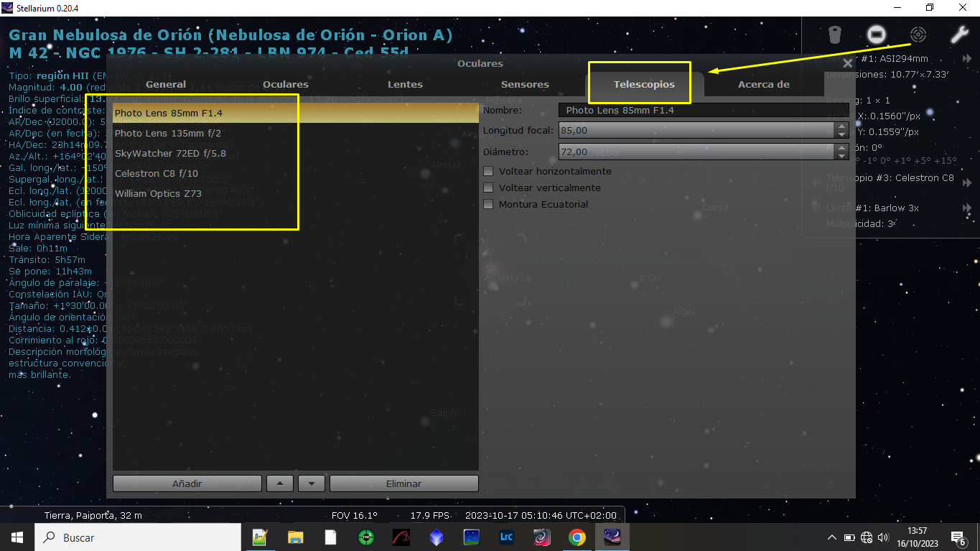
Task: Click the Nombre text field
Action: pos(704,111)
